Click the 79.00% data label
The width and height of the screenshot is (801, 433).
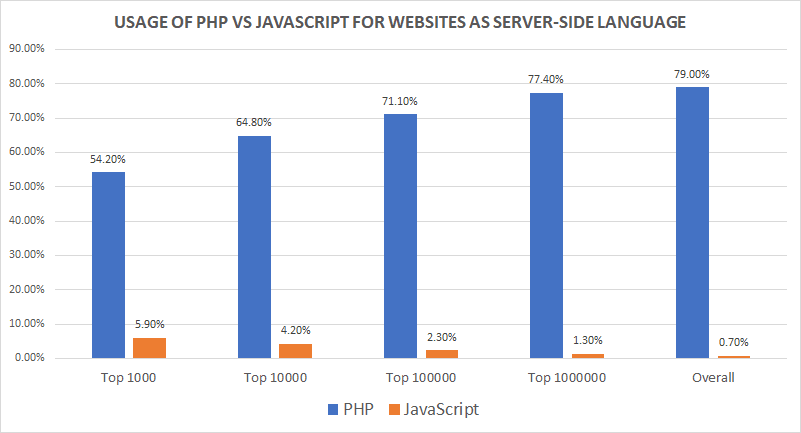coord(692,75)
